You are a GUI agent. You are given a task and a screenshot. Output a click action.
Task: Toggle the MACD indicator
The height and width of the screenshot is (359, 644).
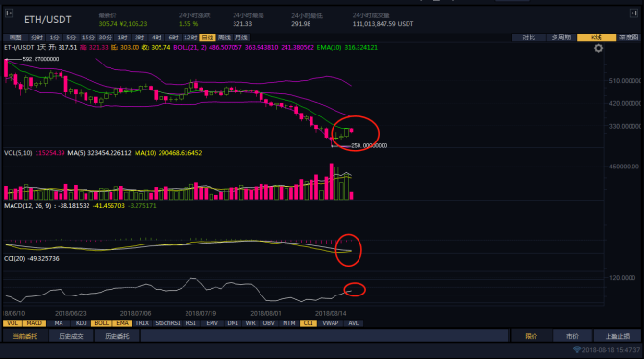35,323
